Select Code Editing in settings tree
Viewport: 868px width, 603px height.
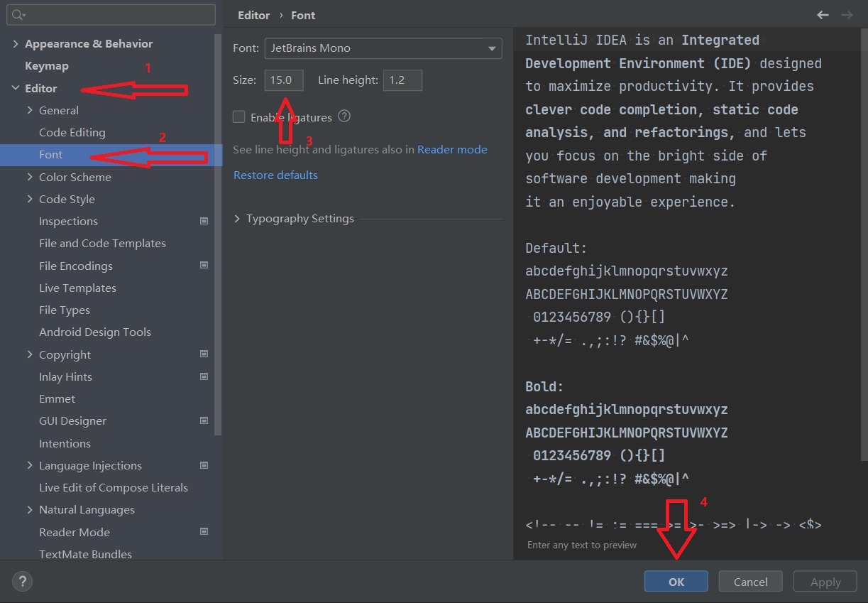tap(72, 132)
